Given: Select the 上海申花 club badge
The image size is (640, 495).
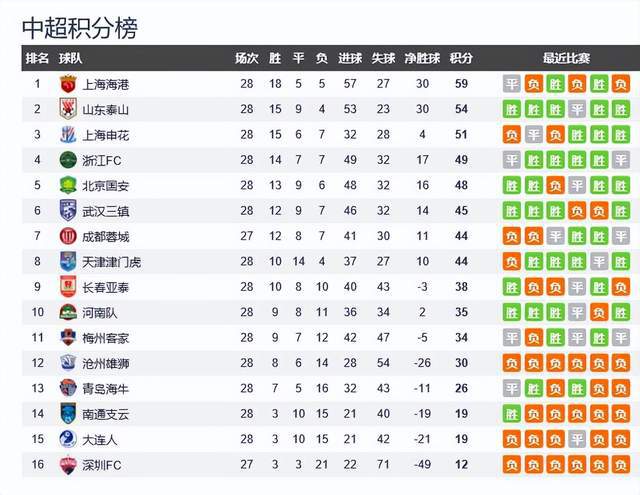Looking at the screenshot, I should (68, 135).
